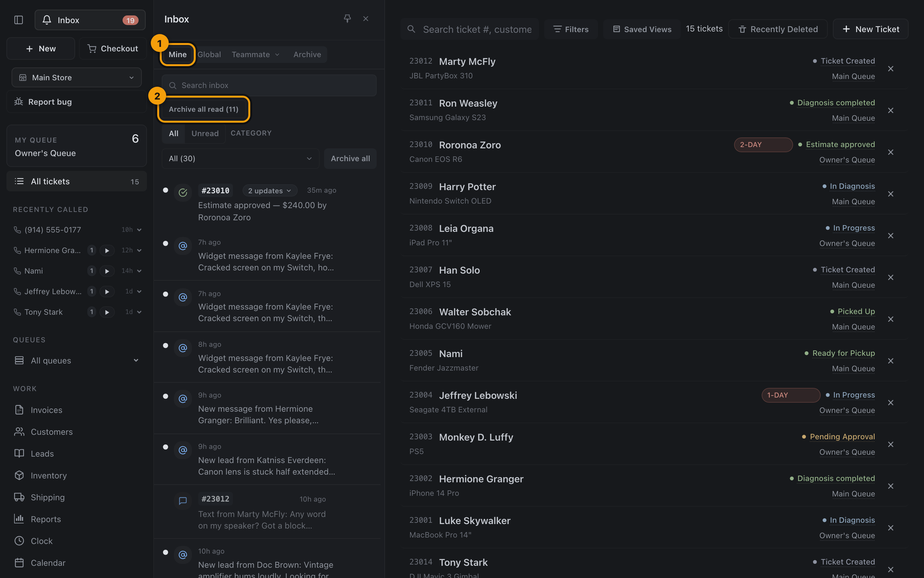View Recently Deleted tickets
The height and width of the screenshot is (578, 924).
(x=778, y=29)
